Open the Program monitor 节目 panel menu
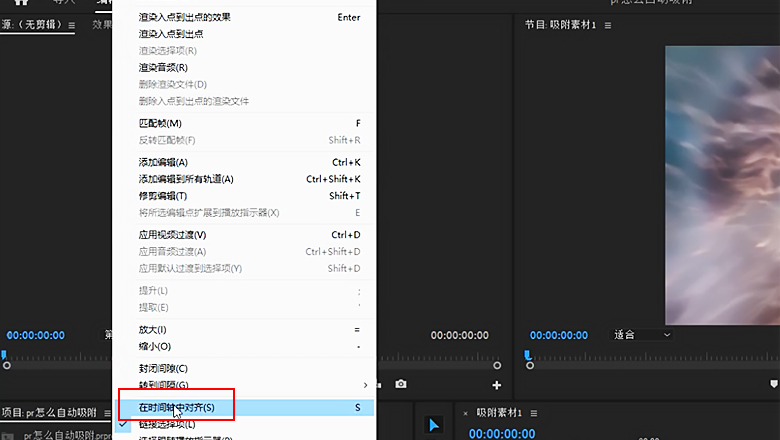The width and height of the screenshot is (780, 440). (x=608, y=25)
